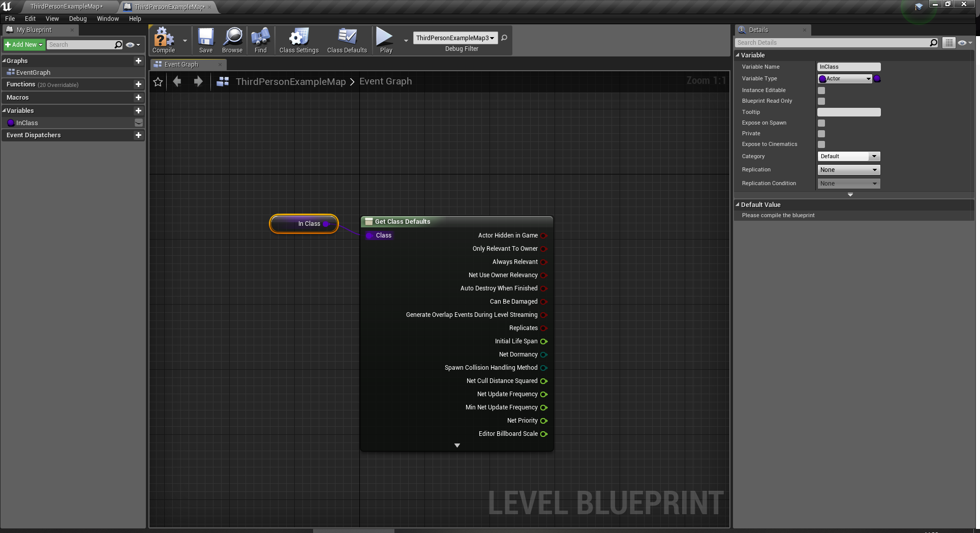Open the Debug Filter object dropdown

coord(455,38)
